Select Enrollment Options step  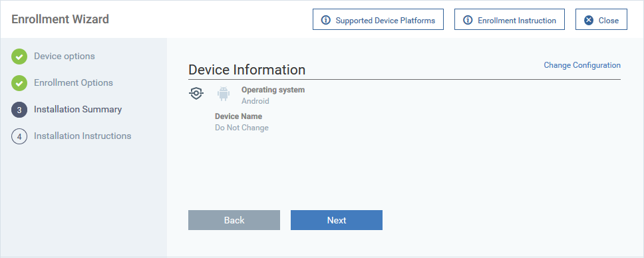point(73,83)
